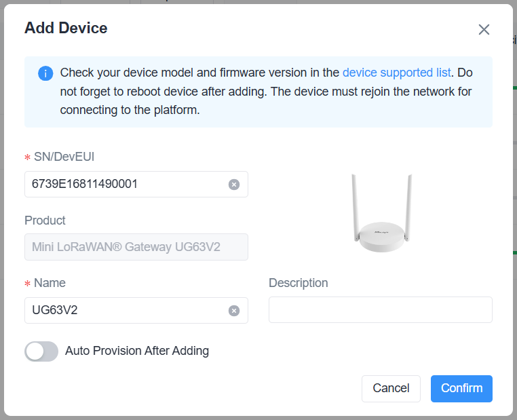Click the blue info icon in the banner

point(45,73)
